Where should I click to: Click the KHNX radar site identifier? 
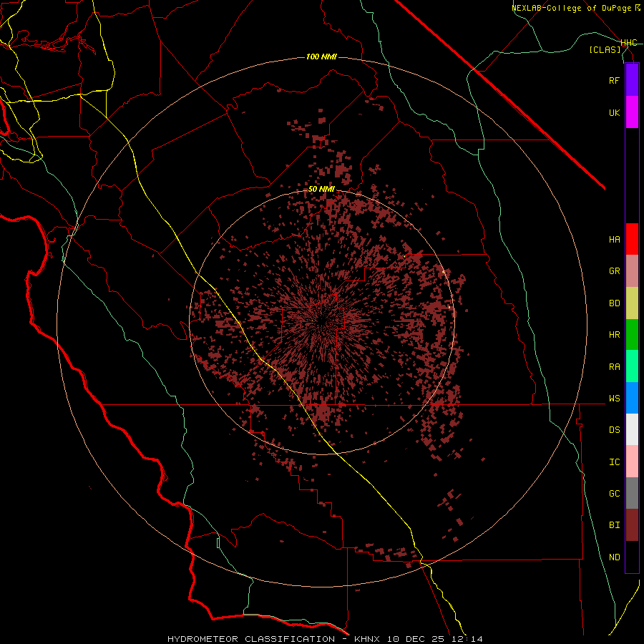click(x=369, y=639)
